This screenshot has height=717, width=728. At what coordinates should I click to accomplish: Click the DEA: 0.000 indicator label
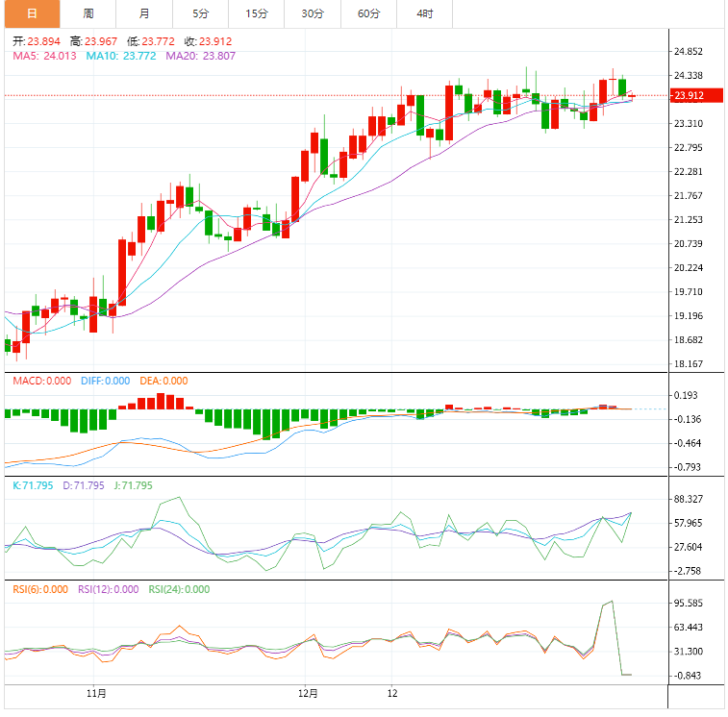pos(163,381)
